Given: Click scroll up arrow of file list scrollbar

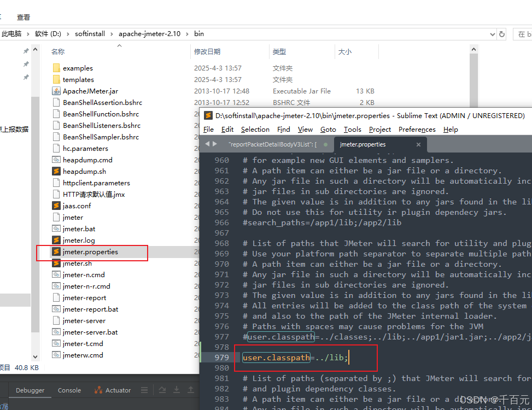Looking at the screenshot, I should tap(473, 50).
